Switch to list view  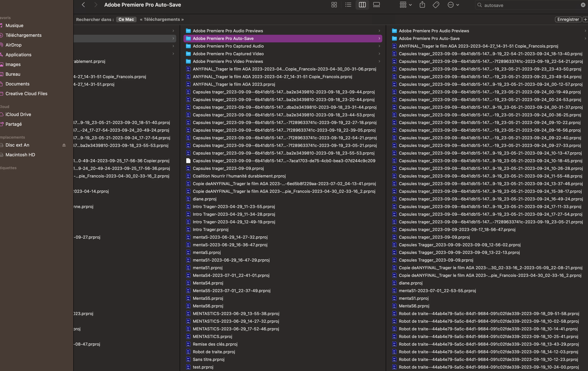point(348,5)
